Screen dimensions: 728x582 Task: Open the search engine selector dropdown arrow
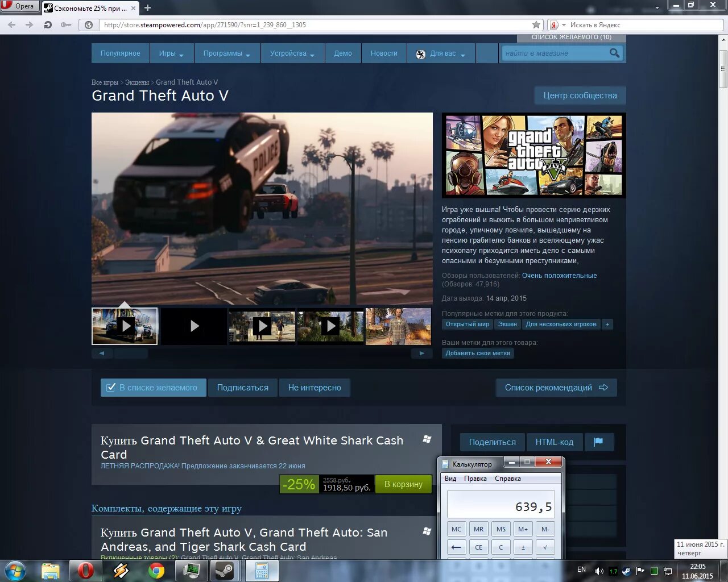coord(564,25)
